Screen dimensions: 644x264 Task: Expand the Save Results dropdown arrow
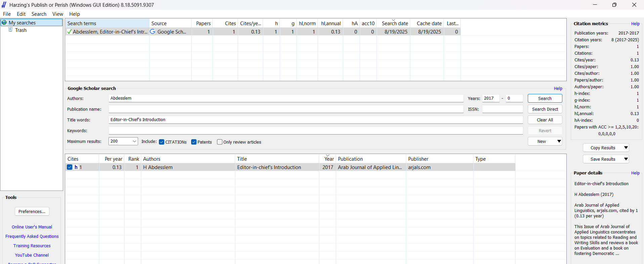click(x=626, y=159)
